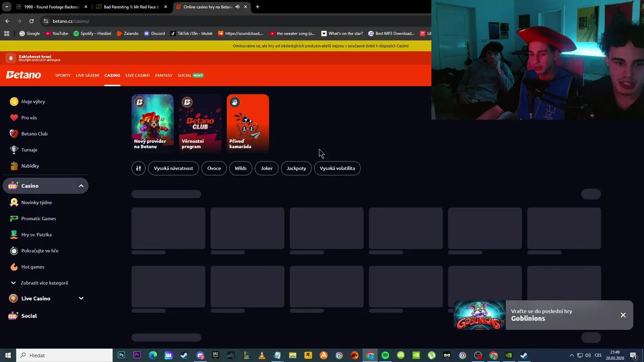
Task: Go back in browser history
Action: pyautogui.click(x=7, y=21)
